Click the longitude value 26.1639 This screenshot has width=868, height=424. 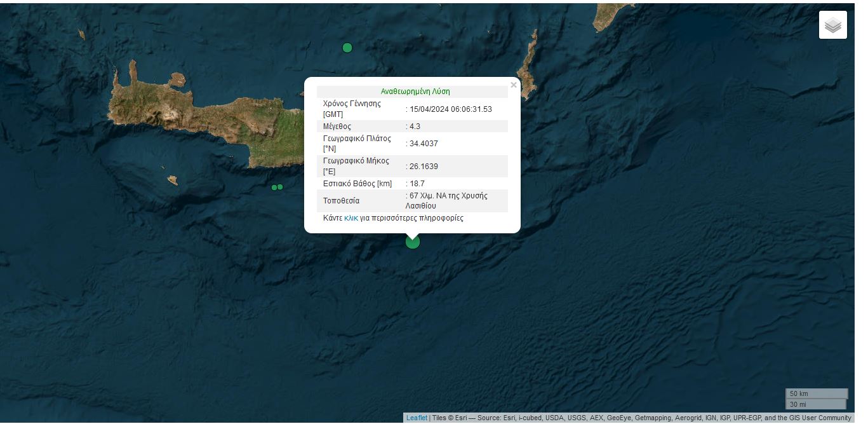click(x=424, y=167)
